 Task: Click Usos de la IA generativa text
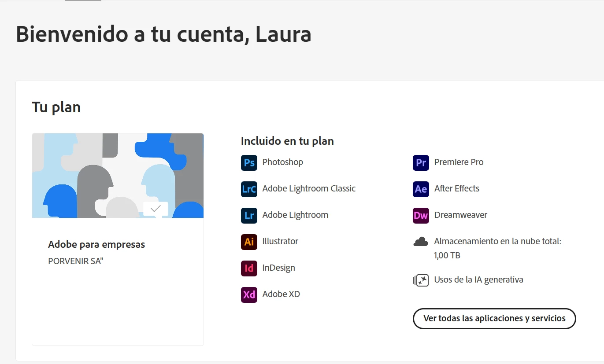tap(479, 279)
